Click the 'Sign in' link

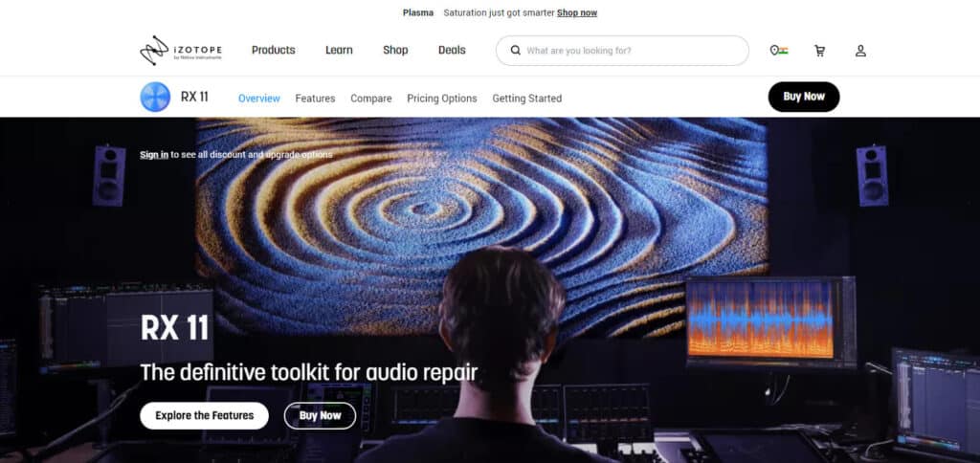[x=154, y=154]
